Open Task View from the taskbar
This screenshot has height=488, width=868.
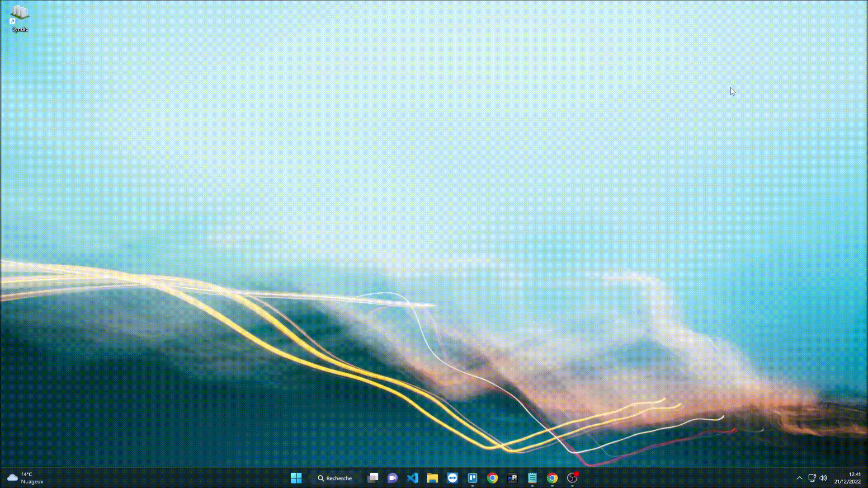pos(373,478)
